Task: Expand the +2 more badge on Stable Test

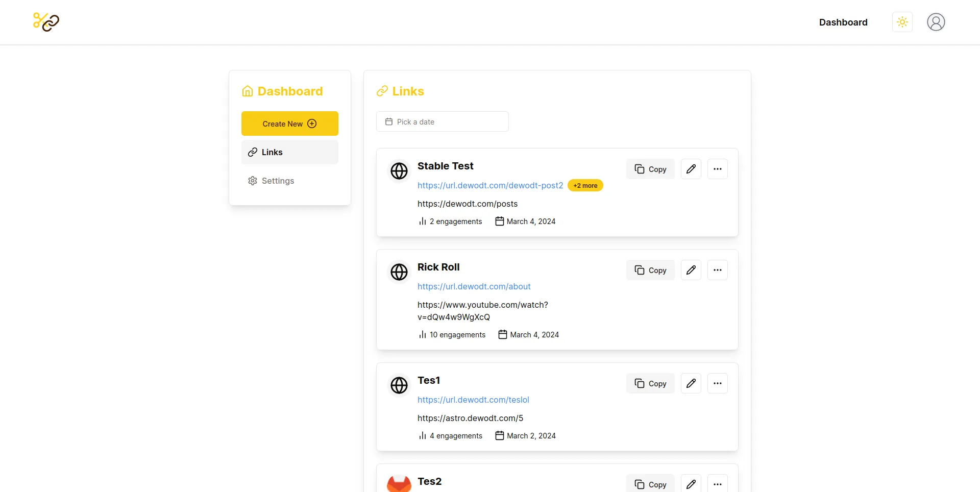Action: tap(585, 185)
